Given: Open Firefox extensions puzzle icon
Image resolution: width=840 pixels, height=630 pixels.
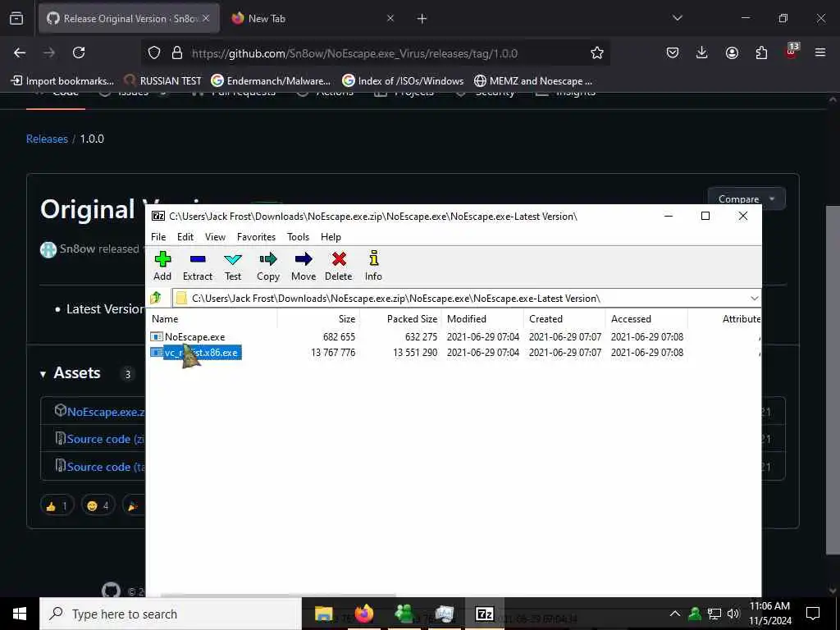Looking at the screenshot, I should (761, 52).
